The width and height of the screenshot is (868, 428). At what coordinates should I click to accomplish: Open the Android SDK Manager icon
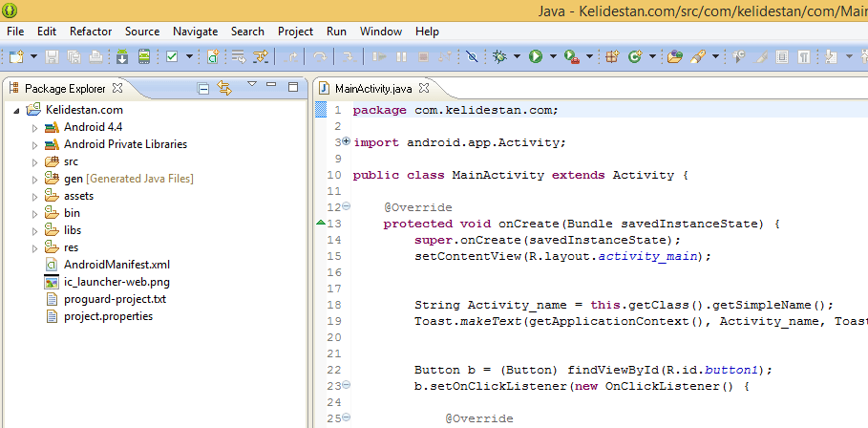coord(122,56)
